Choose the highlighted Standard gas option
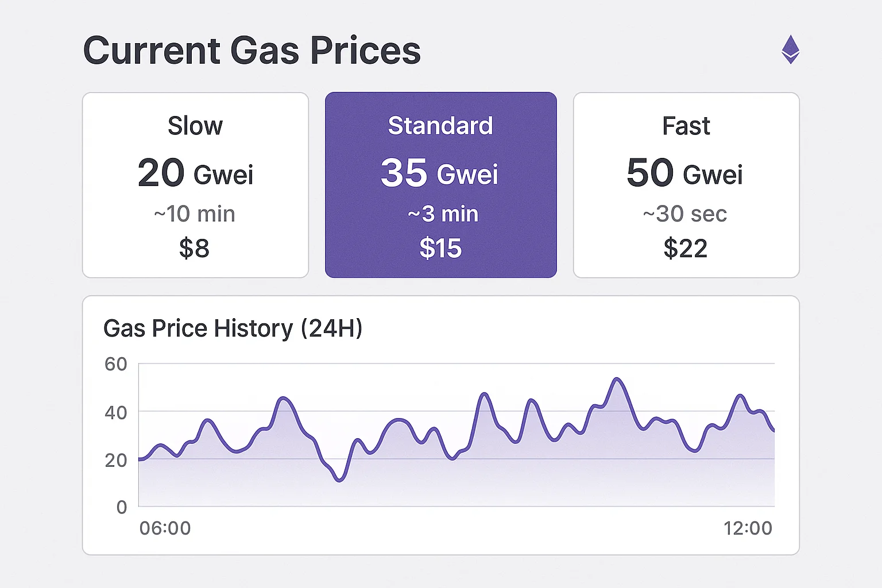The image size is (882, 588). [440, 185]
